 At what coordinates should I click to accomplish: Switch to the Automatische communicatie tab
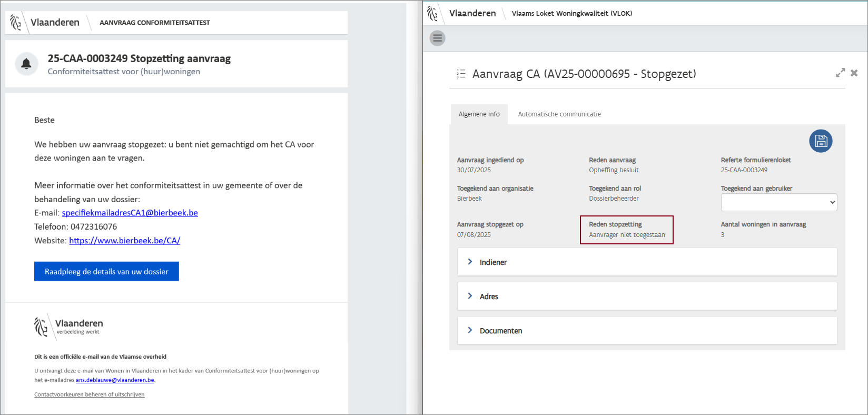[x=559, y=114]
